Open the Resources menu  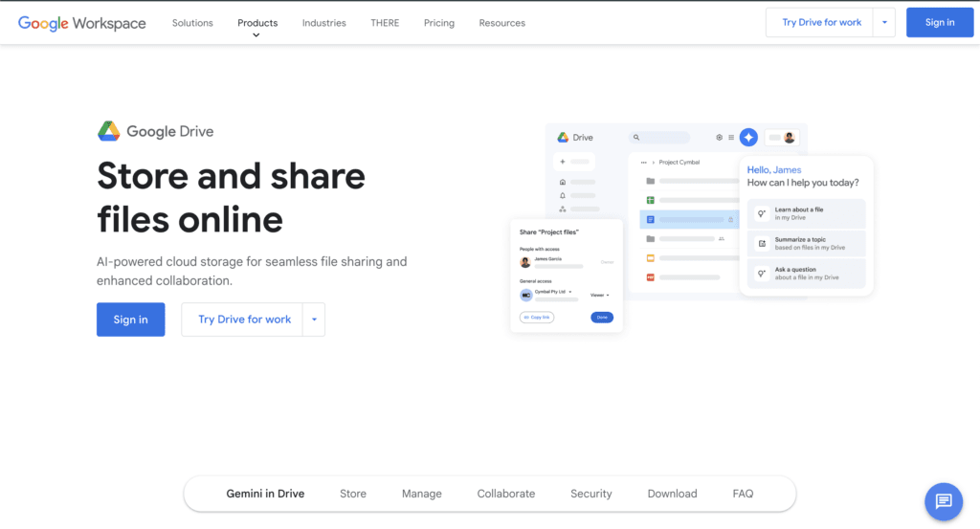click(501, 23)
